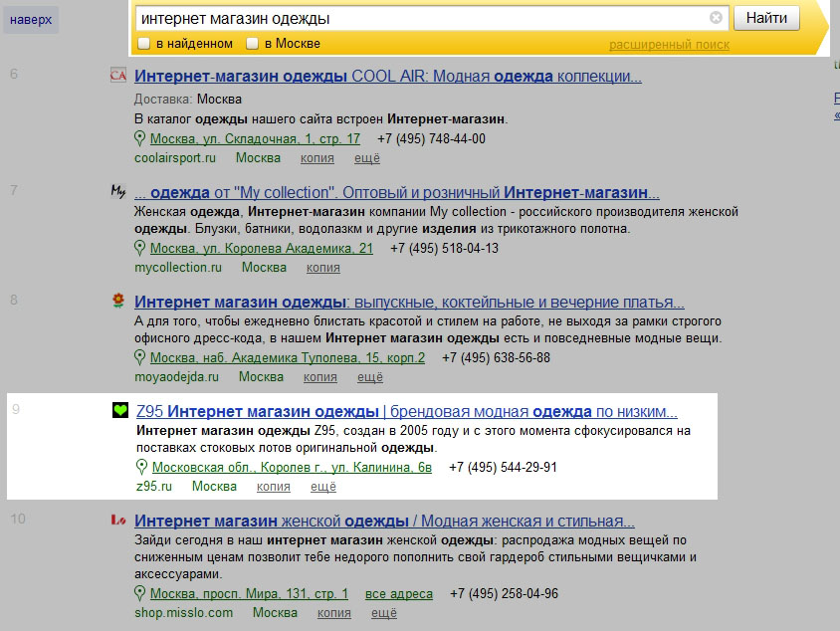Clear the search query with the X icon
840x631 pixels.
coord(716,18)
